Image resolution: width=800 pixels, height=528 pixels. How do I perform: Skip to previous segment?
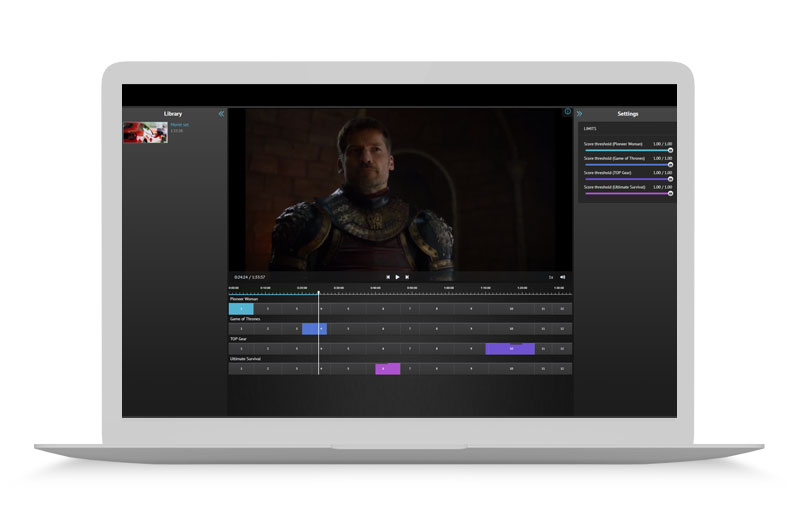coord(388,277)
